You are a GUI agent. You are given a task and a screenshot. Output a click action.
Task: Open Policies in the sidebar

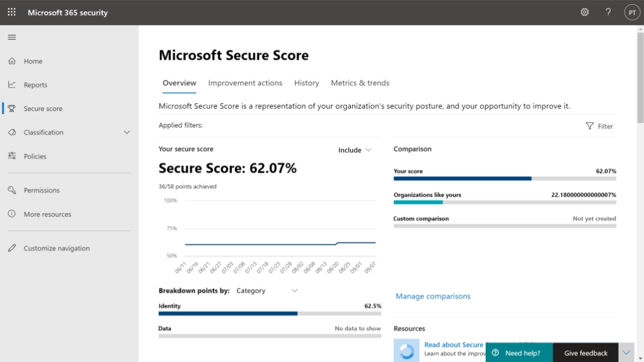point(34,156)
